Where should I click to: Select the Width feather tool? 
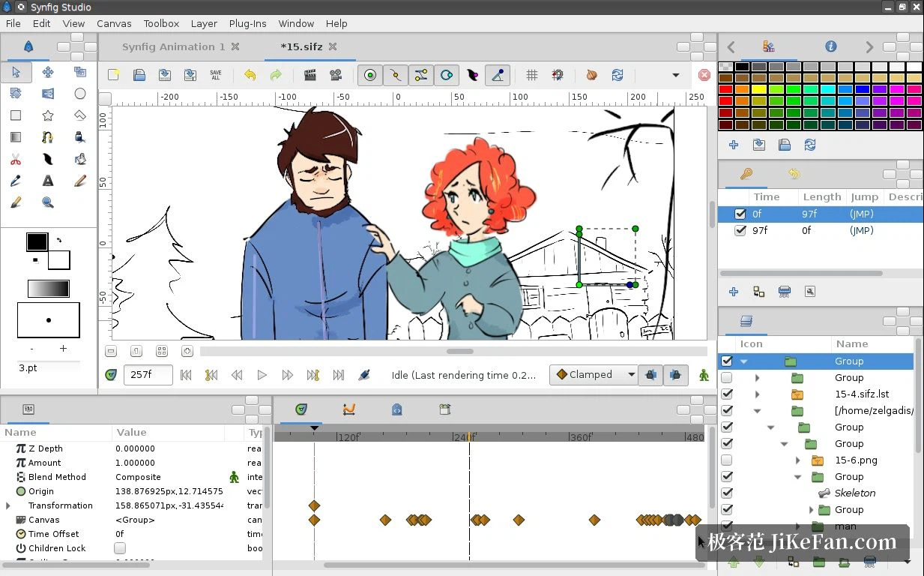click(48, 159)
